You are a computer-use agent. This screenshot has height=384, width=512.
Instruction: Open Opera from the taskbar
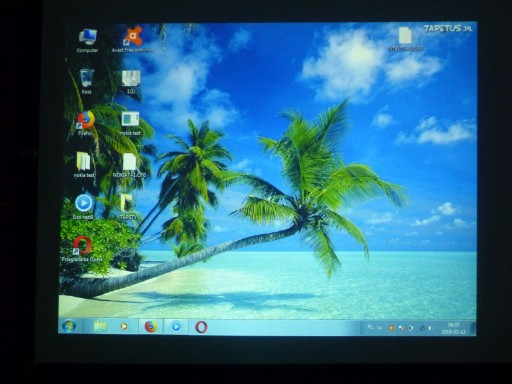click(201, 327)
